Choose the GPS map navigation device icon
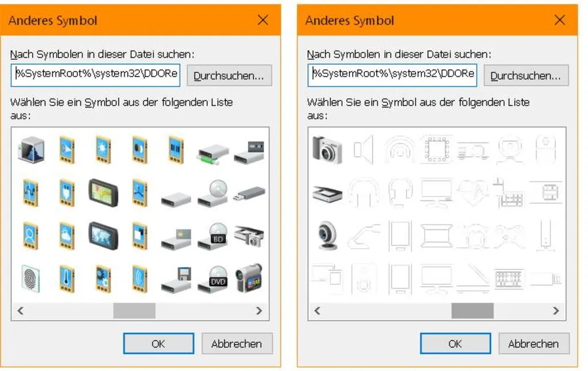This screenshot has width=588, height=371. tap(103, 194)
